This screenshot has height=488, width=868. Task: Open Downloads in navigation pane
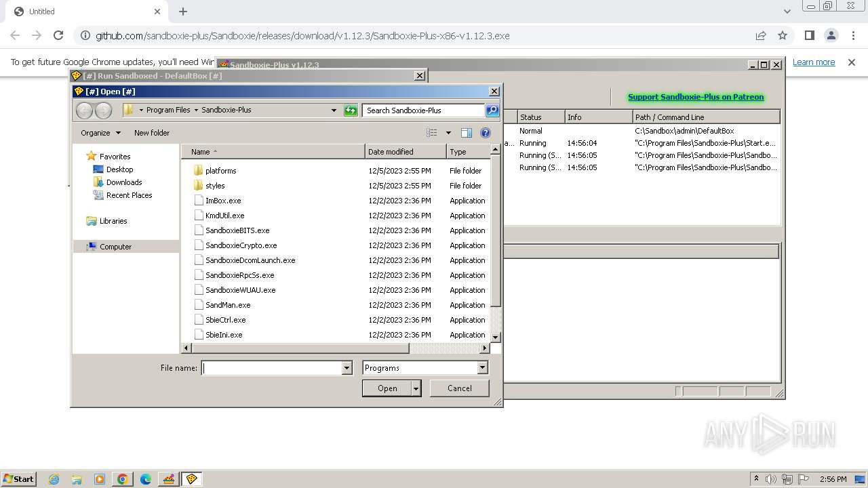124,182
